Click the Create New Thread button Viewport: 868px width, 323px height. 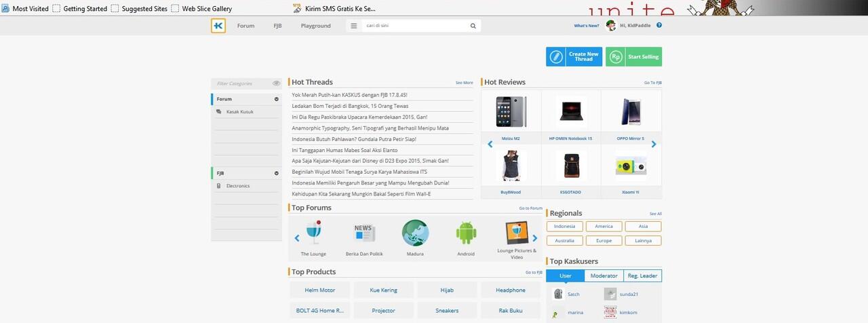(574, 57)
